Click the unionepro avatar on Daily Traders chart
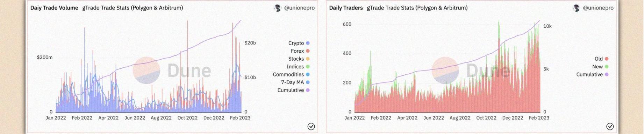The width and height of the screenshot is (644, 134). 576,8
